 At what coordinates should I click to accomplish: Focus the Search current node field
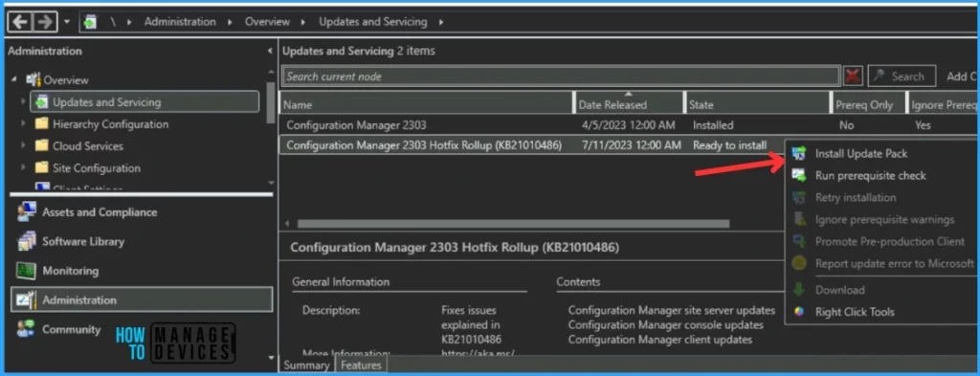coord(561,77)
